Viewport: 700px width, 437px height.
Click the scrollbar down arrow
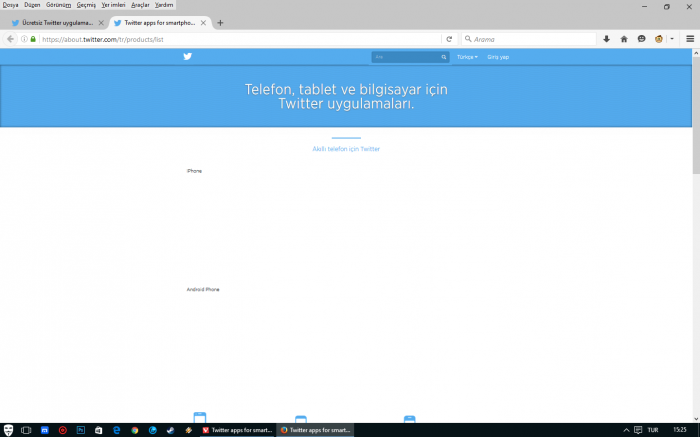[696, 419]
